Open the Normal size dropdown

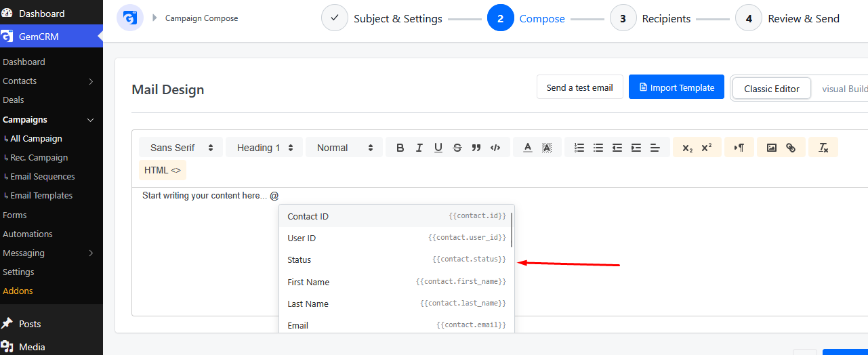pyautogui.click(x=344, y=148)
